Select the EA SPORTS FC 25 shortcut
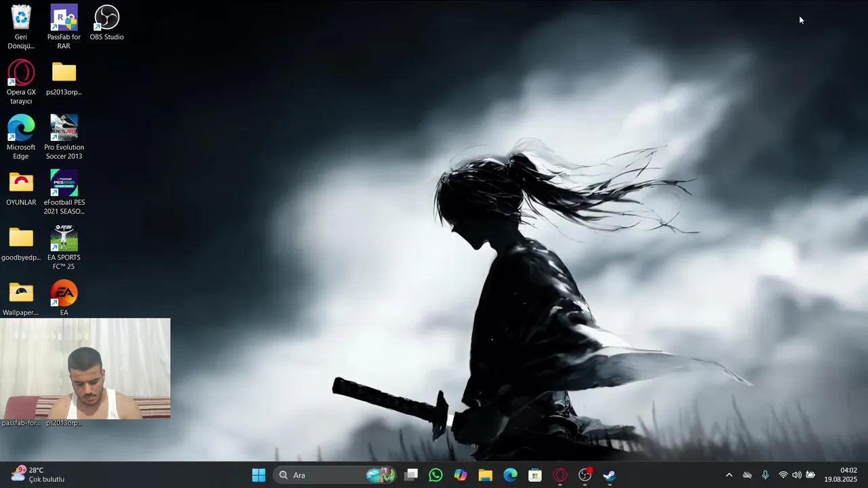The image size is (868, 488). pos(64,248)
